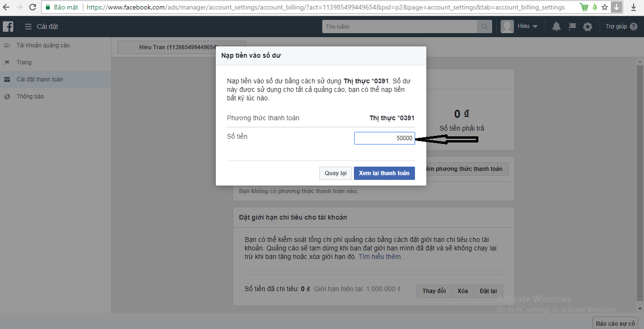Click the search magnifier icon
The width and height of the screenshot is (644, 329).
485,27
